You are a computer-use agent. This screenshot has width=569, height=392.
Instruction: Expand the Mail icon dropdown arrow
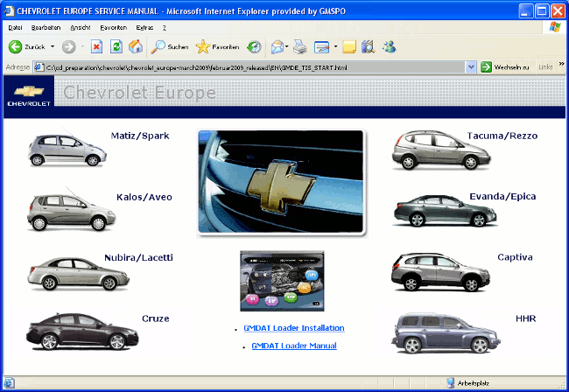(x=287, y=46)
